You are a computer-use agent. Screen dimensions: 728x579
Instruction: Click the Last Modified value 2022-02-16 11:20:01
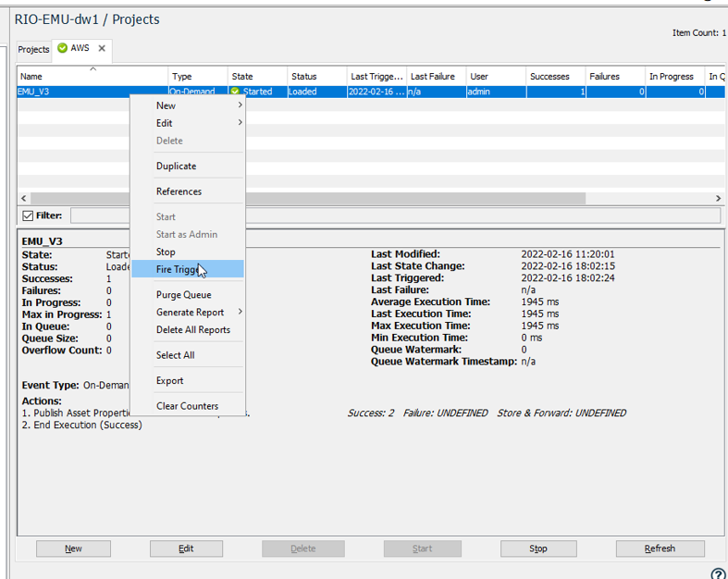[x=567, y=254]
